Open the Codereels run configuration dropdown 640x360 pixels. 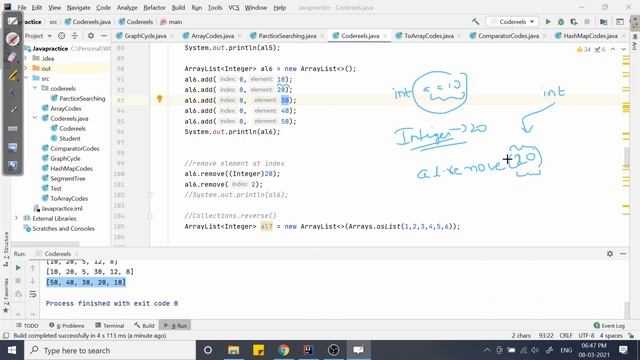coord(513,22)
